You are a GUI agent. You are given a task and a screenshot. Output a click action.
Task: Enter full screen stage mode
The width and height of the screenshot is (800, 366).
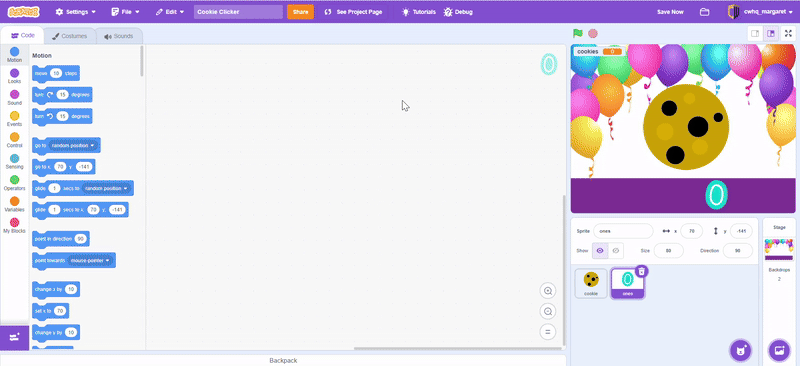pos(788,34)
